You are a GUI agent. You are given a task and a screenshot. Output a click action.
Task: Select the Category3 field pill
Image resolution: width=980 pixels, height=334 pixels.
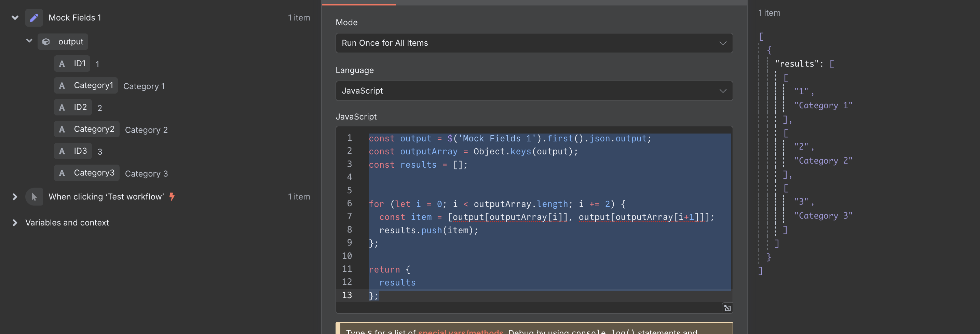pos(87,173)
